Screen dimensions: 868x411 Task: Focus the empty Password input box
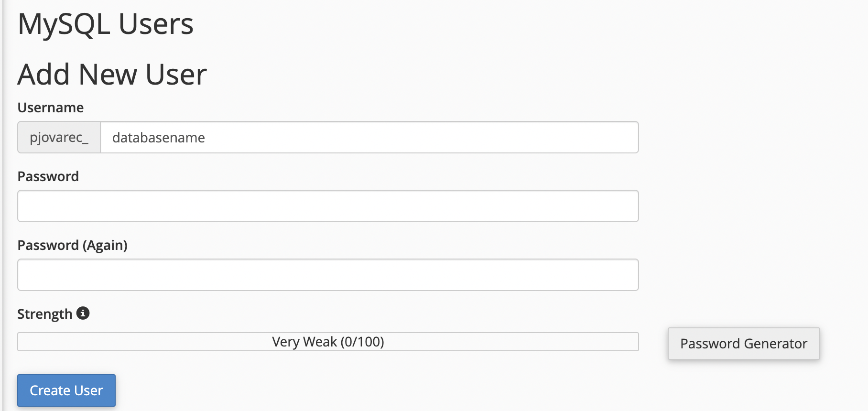(x=328, y=206)
